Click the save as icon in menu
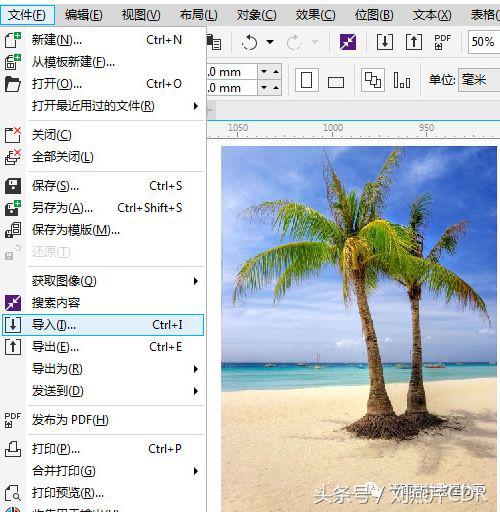The width and height of the screenshot is (500, 512). click(13, 208)
